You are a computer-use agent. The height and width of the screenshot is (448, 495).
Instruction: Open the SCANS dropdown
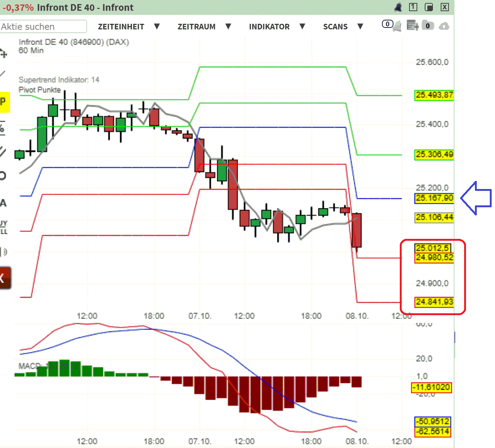(x=343, y=27)
